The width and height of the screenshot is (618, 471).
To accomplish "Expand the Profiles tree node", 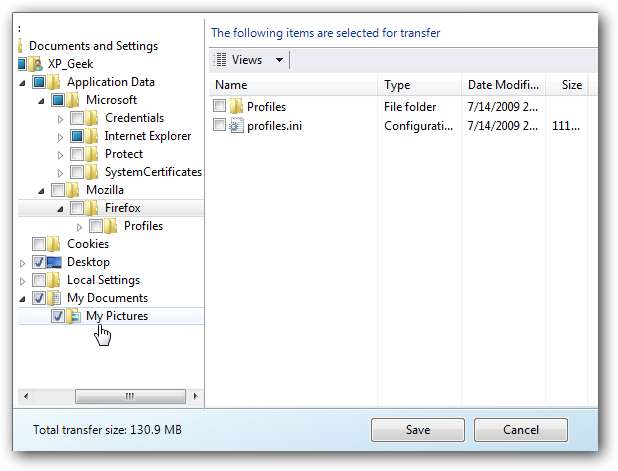I will 79,227.
